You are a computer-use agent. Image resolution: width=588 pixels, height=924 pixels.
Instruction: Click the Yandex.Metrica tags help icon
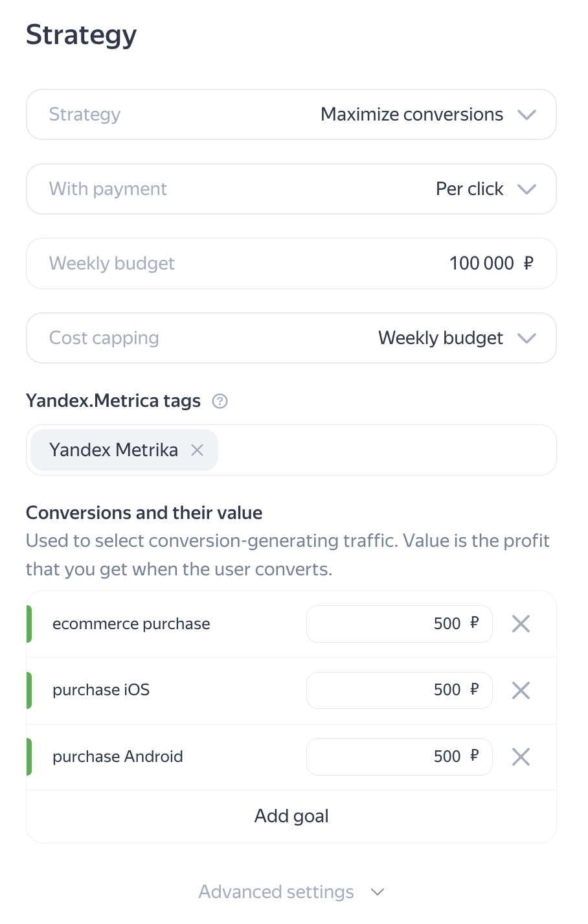pos(220,402)
